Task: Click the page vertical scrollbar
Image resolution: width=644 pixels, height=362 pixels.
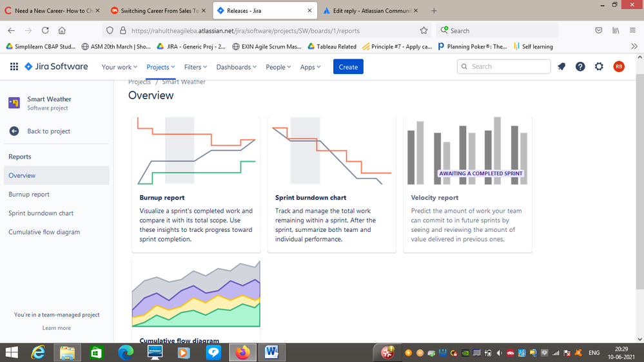Action: 640,180
